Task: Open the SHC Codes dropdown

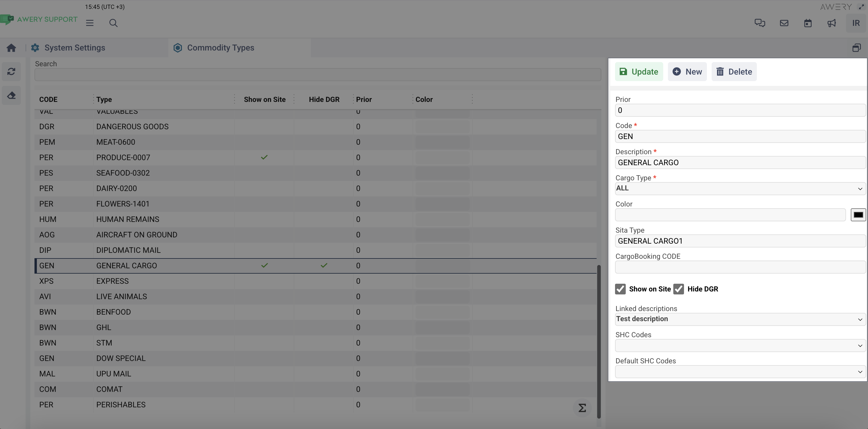Action: coord(740,346)
